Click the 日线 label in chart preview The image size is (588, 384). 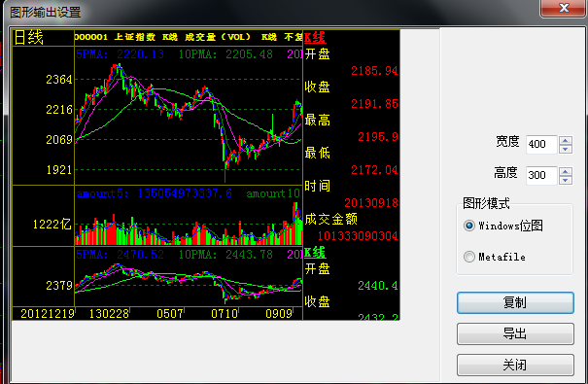pyautogui.click(x=28, y=38)
